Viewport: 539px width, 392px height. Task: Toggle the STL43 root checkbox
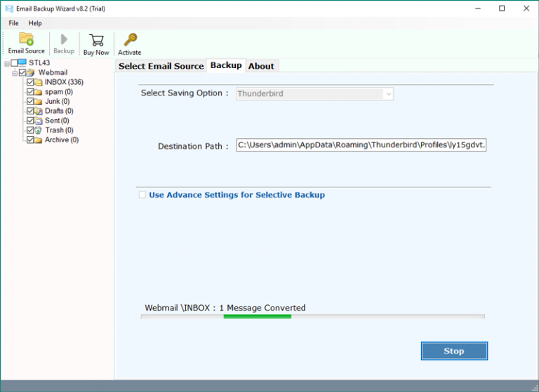[x=14, y=62]
